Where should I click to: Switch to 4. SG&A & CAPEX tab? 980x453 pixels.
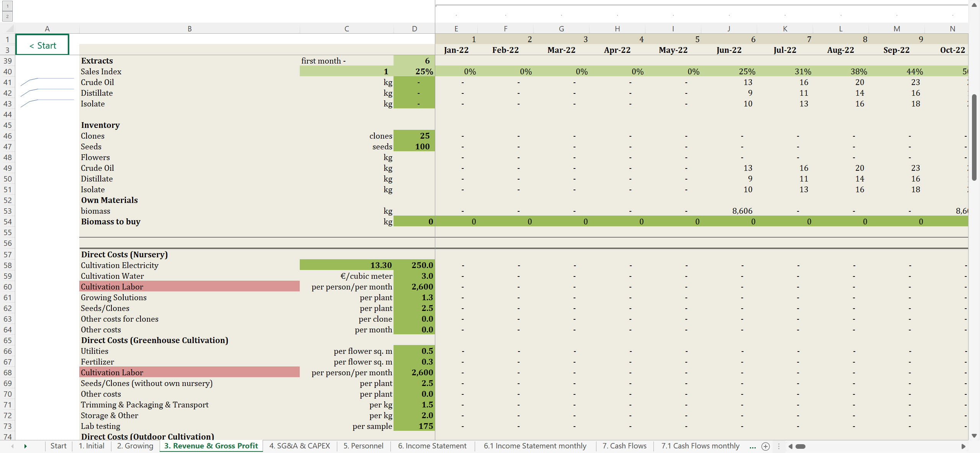(x=299, y=446)
